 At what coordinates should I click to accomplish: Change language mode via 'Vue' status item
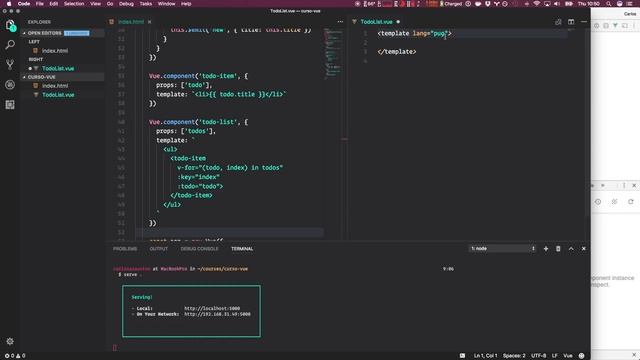point(568,356)
